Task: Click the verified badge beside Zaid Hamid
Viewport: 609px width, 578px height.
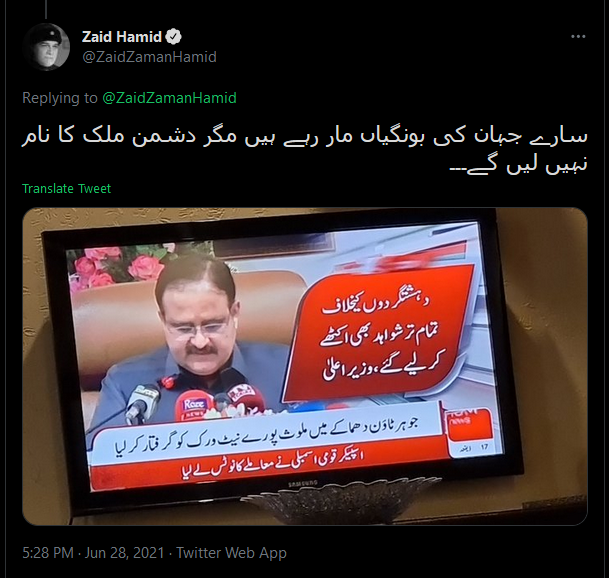Action: 173,37
